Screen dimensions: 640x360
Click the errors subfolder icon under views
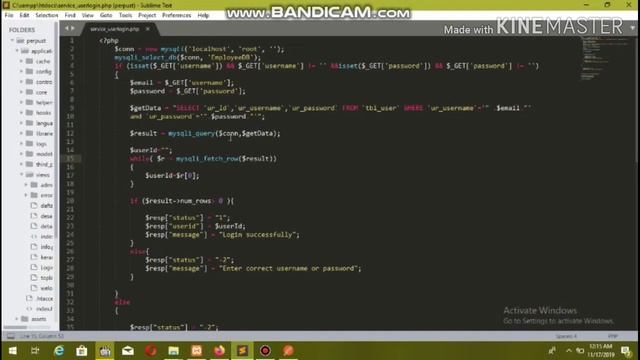[x=34, y=195]
